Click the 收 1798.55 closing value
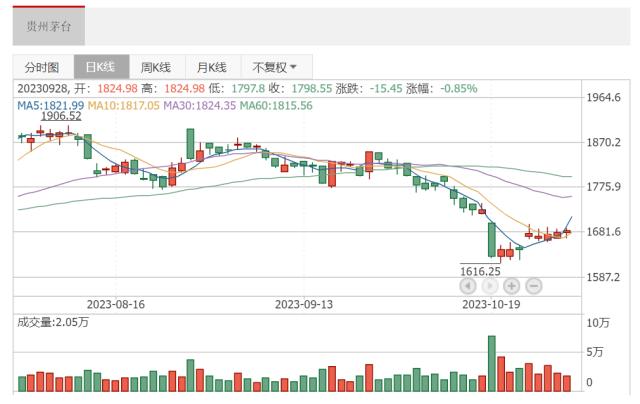 pyautogui.click(x=312, y=89)
